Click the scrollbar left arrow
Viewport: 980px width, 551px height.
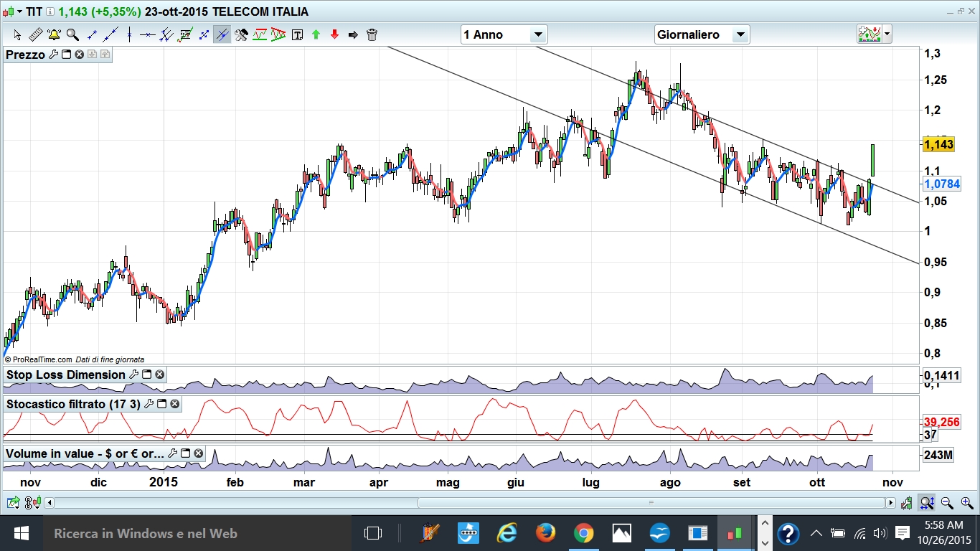(49, 503)
